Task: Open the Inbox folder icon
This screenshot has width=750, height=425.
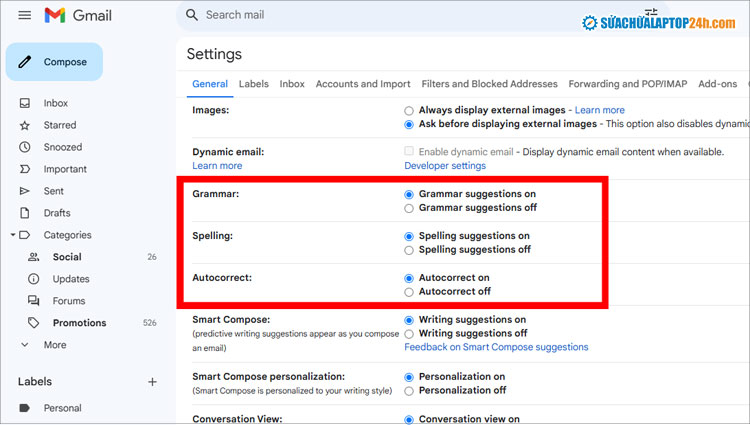Action: 25,103
